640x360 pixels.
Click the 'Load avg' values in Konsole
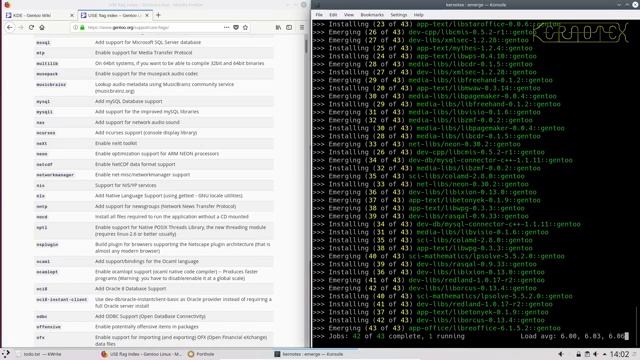(592, 336)
